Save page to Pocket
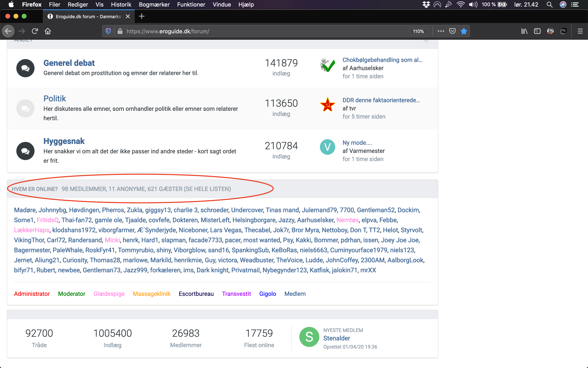Screen dimensions: 588x368 coord(452,31)
